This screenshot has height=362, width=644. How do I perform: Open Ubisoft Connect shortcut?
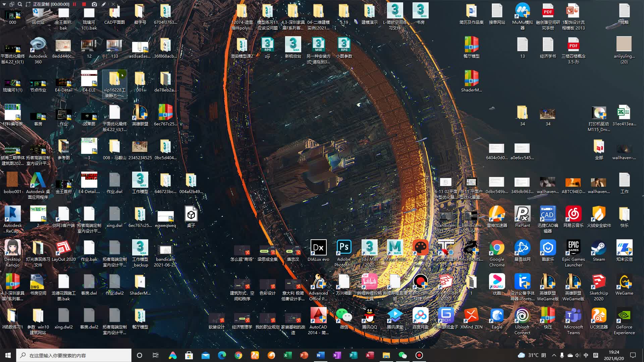(x=522, y=321)
